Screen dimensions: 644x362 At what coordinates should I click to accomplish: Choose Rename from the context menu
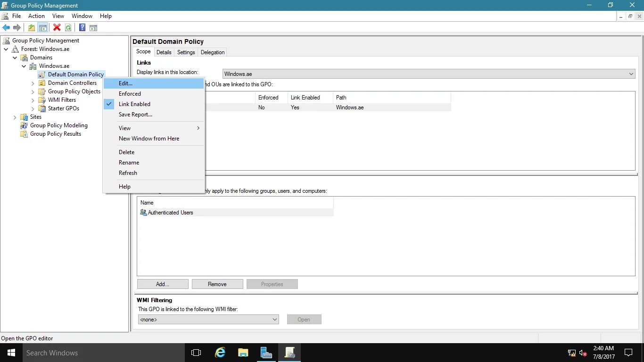point(154,163)
